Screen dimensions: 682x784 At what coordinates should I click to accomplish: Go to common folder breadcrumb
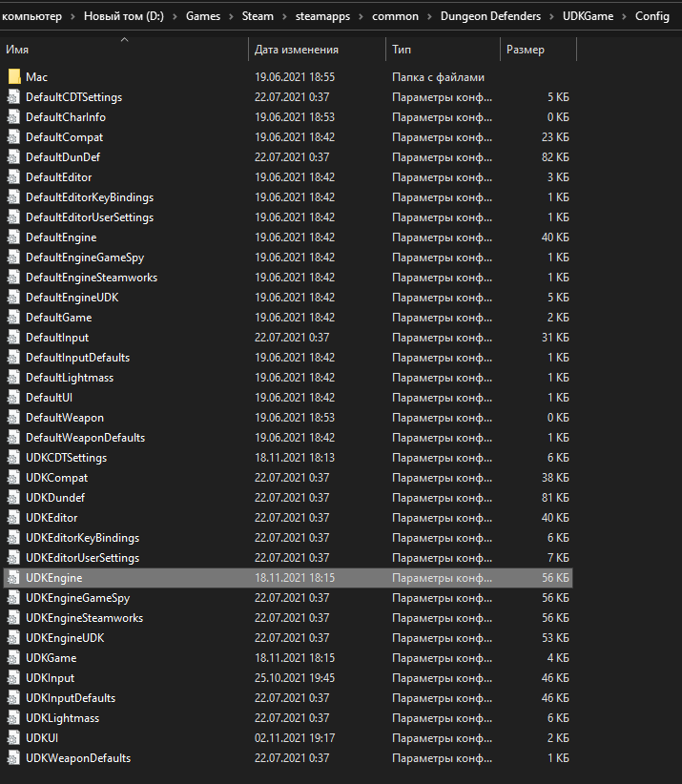coord(395,16)
